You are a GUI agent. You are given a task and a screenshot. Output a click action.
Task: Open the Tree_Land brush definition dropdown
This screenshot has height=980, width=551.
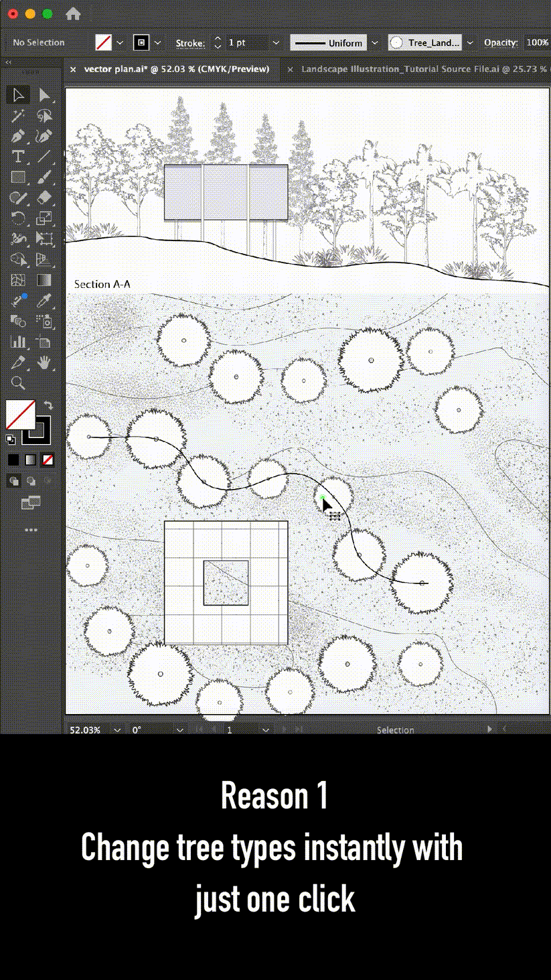(470, 42)
